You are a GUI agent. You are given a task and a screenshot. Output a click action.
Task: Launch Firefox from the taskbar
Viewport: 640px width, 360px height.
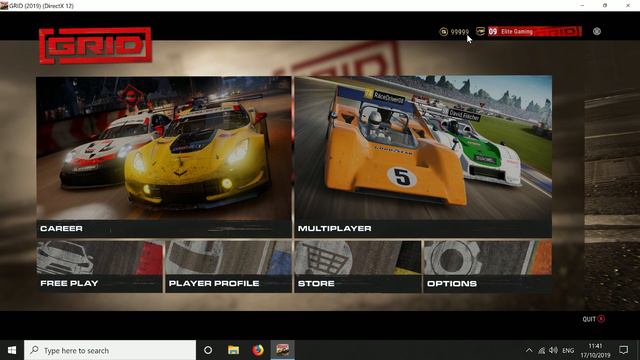pyautogui.click(x=258, y=350)
